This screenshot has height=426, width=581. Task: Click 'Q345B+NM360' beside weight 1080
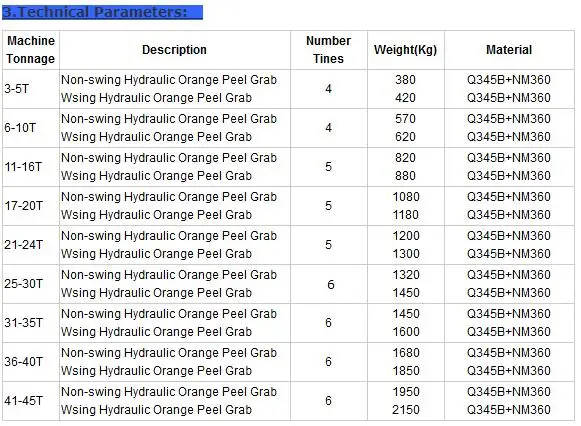tap(509, 197)
